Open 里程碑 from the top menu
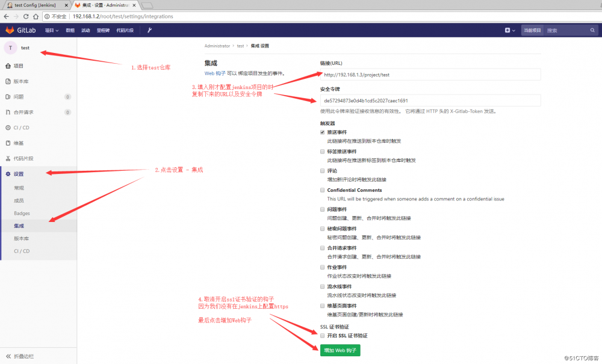 (102, 29)
